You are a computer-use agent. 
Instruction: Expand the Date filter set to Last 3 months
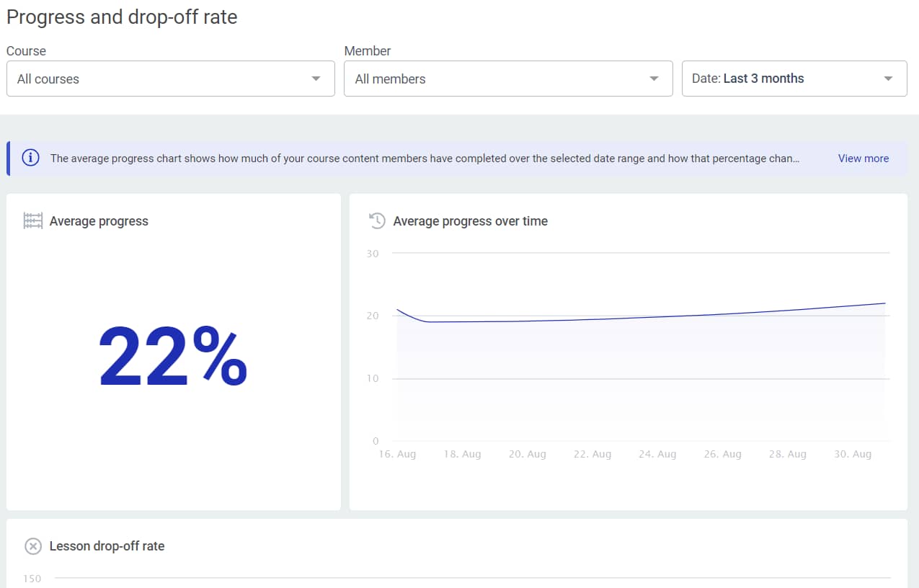coord(794,79)
